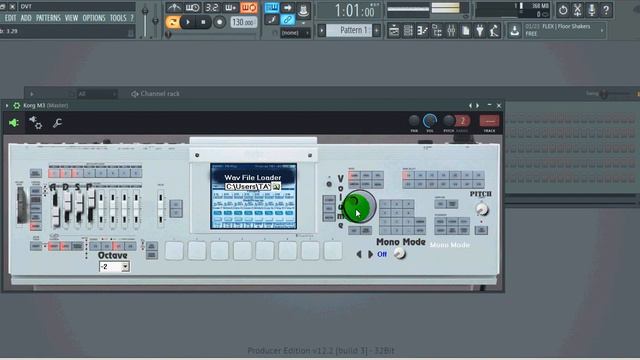
Task: Click the record button
Action: 219,22
